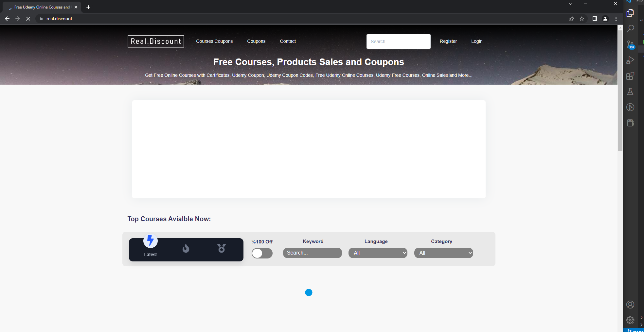Click the Accounts profile icon in activity bar
The image size is (644, 332).
tap(630, 304)
